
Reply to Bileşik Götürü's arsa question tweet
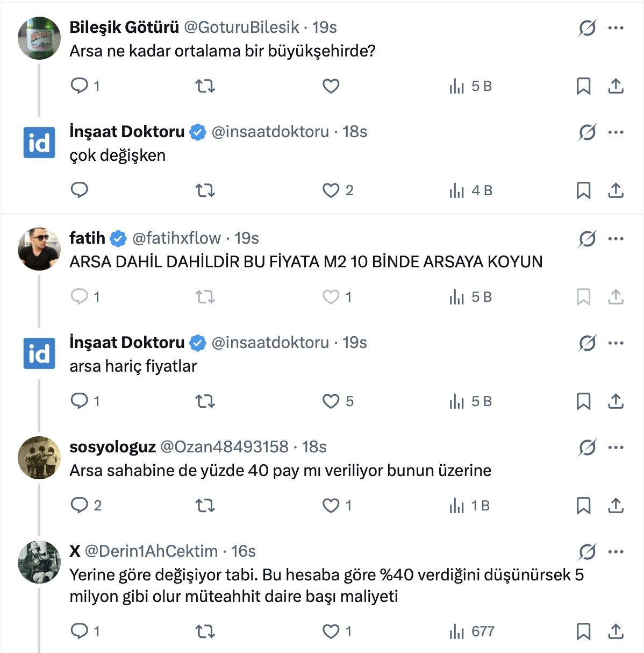(80, 86)
